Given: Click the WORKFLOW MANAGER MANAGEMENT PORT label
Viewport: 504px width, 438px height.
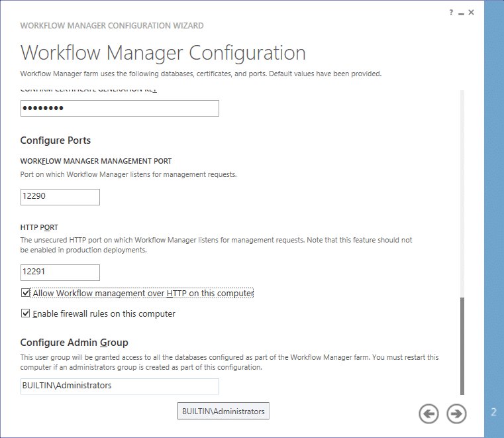Looking at the screenshot, I should point(96,161).
